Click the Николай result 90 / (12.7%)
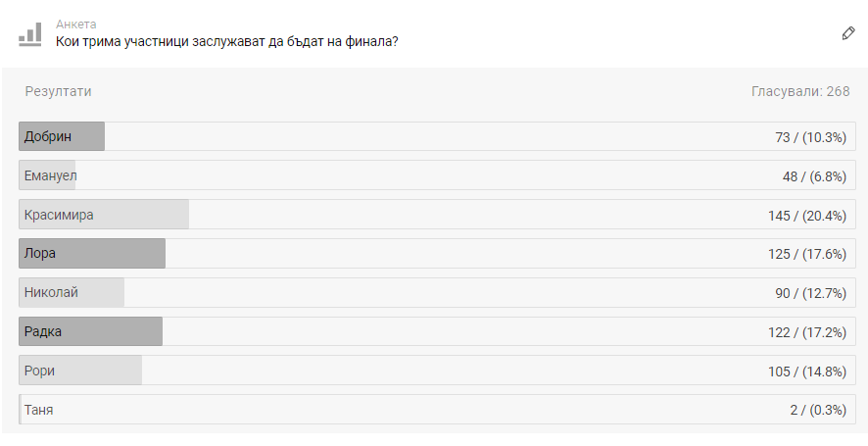This screenshot has width=868, height=446. pos(809,292)
